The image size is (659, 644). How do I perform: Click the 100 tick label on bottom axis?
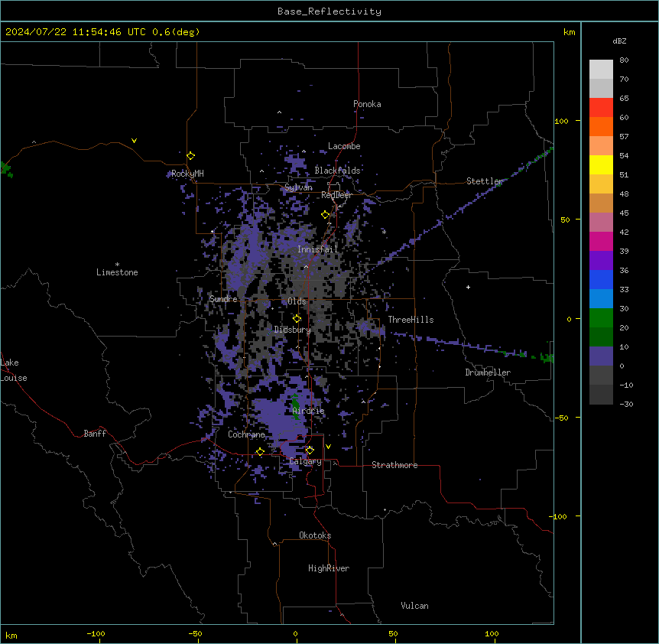(492, 633)
